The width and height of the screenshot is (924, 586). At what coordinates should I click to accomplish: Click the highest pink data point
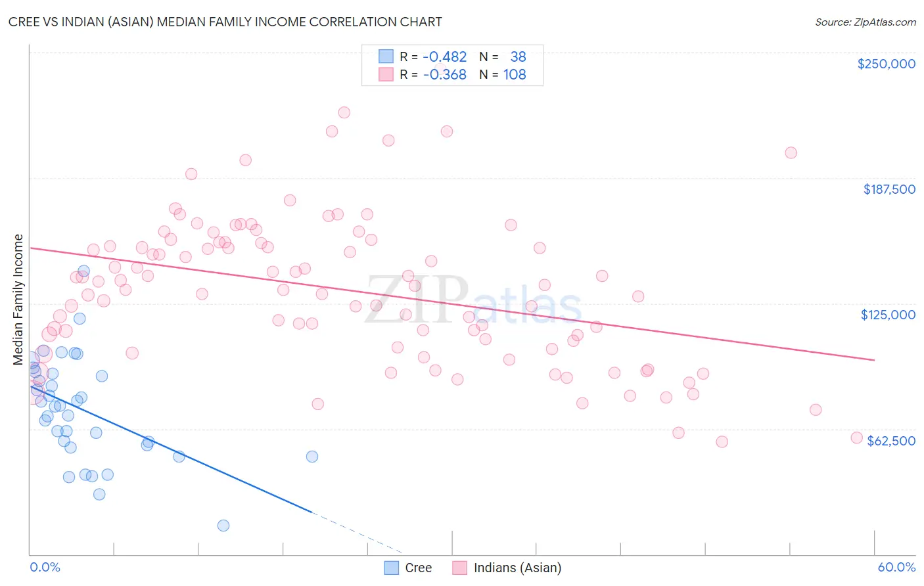344,112
